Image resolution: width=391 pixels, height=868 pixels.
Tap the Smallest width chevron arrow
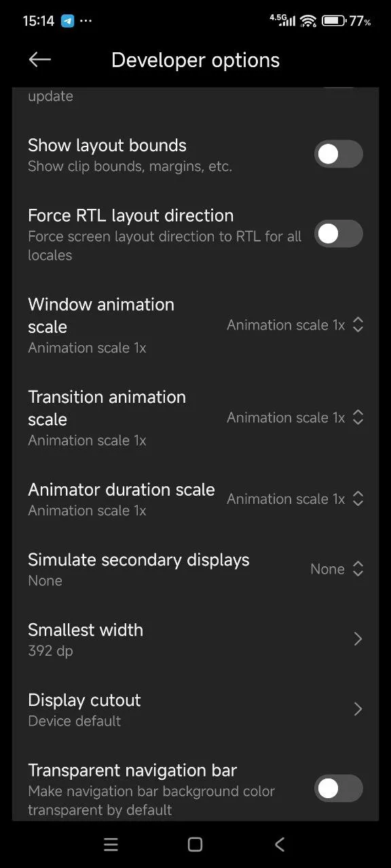pos(358,639)
